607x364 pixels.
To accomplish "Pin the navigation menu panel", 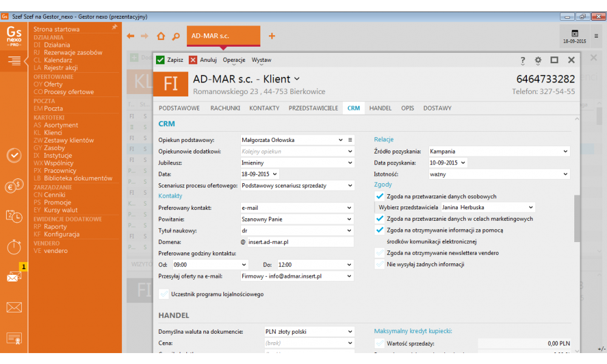I will tap(115, 27).
